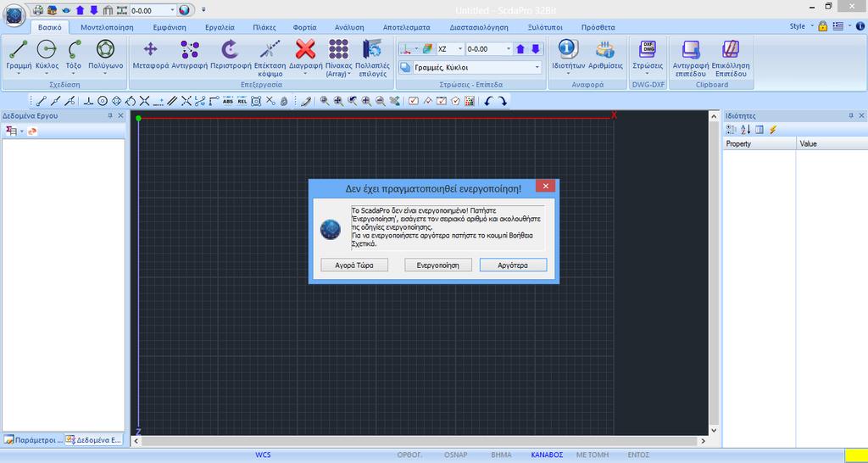Click the lightning bolt icon in Ιδιότητες panel
This screenshot has width=868, height=463.
(773, 130)
